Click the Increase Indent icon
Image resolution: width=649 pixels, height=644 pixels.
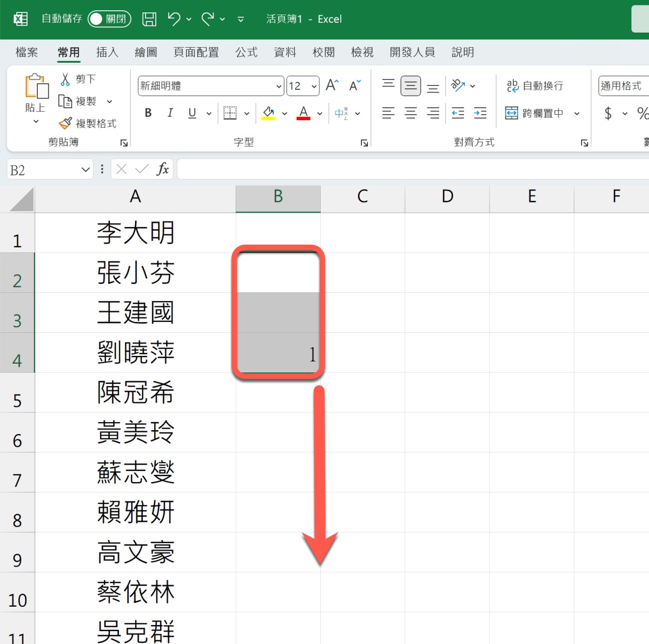coord(480,113)
